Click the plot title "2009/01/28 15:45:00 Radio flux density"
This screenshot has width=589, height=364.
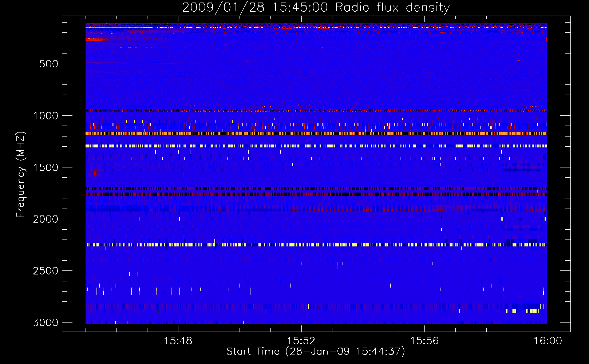pos(316,8)
